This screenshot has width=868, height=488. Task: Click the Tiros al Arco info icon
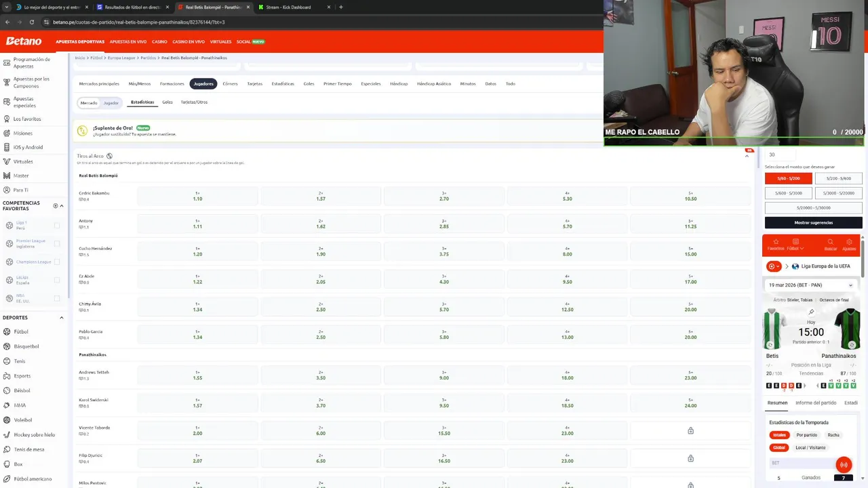click(109, 156)
